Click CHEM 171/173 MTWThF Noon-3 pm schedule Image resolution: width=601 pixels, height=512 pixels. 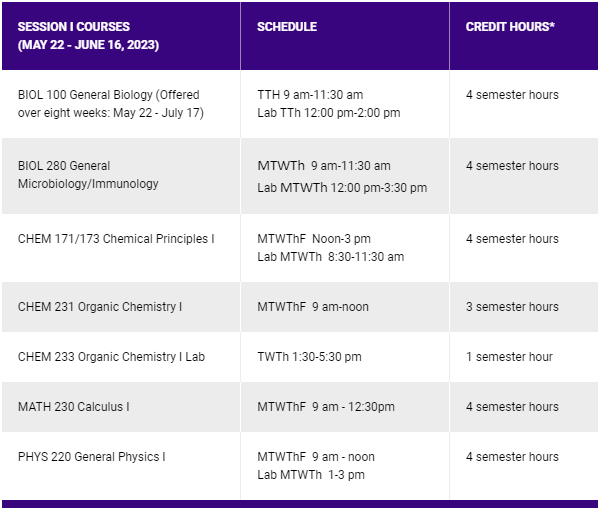click(314, 238)
